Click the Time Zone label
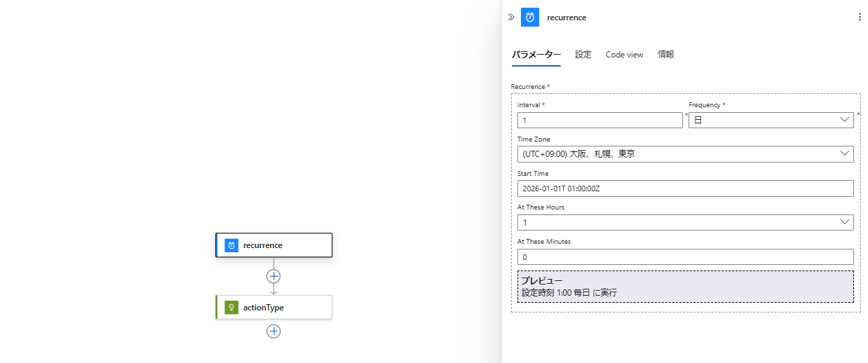 coord(534,139)
